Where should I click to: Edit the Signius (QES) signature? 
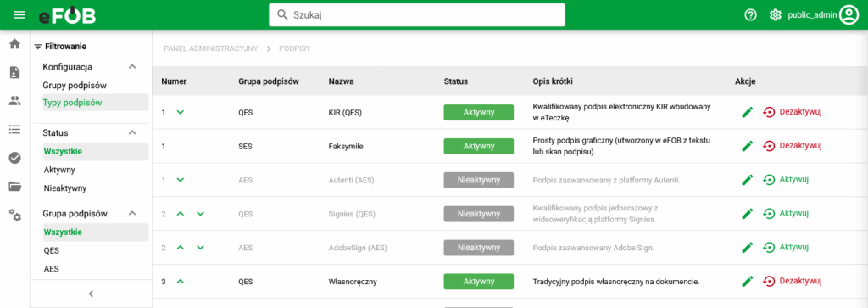click(748, 214)
